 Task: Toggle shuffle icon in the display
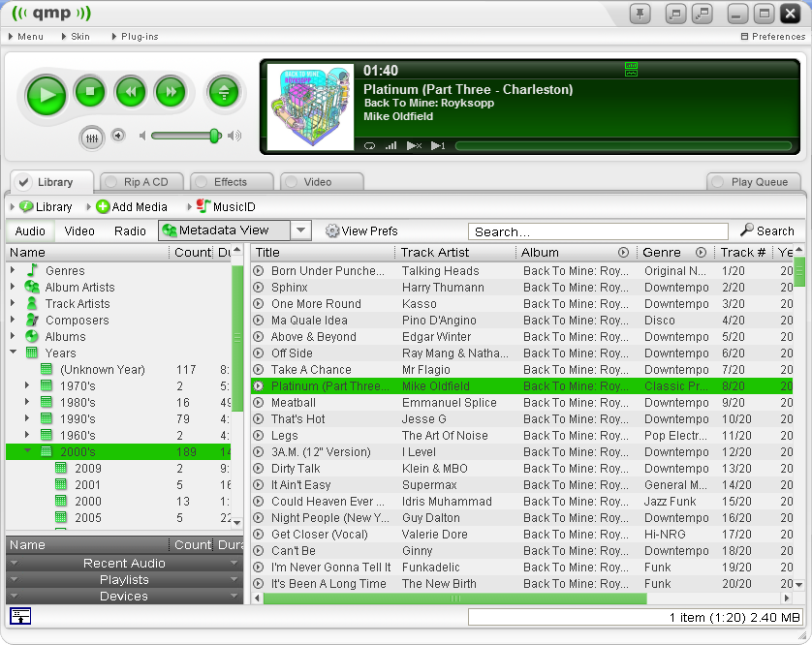414,146
